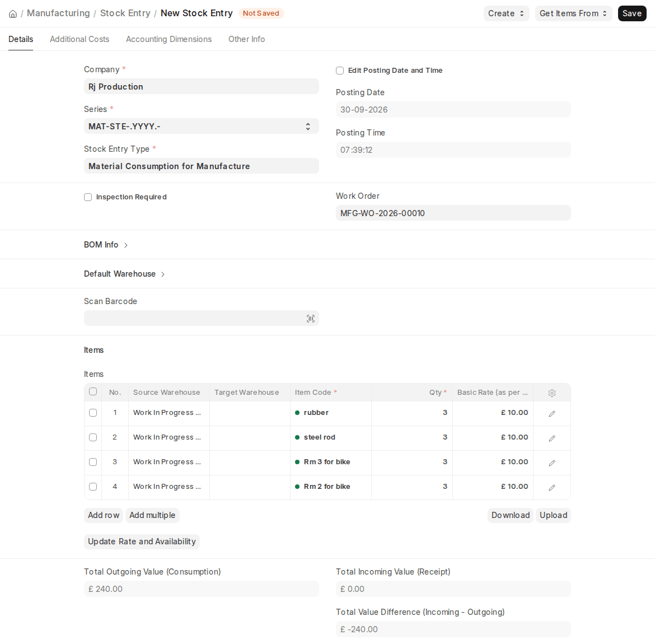Screen dimensions: 655x644
Task: Tick Edit Posting Date and Time checkbox
Action: 340,71
